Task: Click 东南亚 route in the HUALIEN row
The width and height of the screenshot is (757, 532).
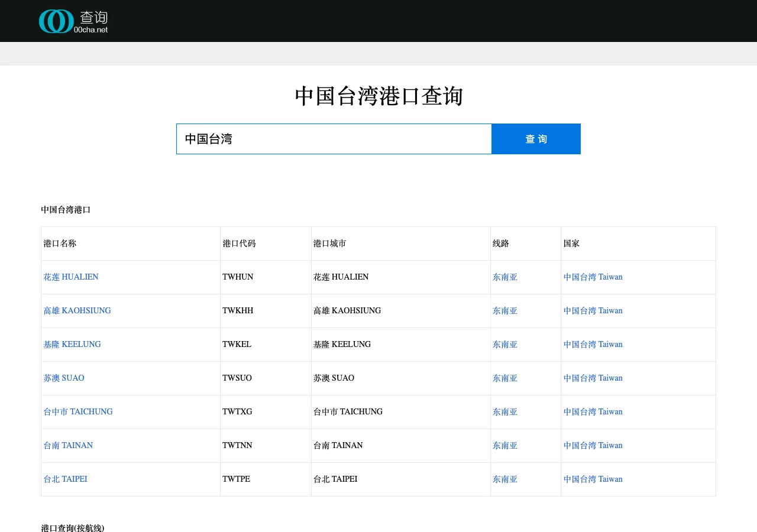Action: coord(505,277)
